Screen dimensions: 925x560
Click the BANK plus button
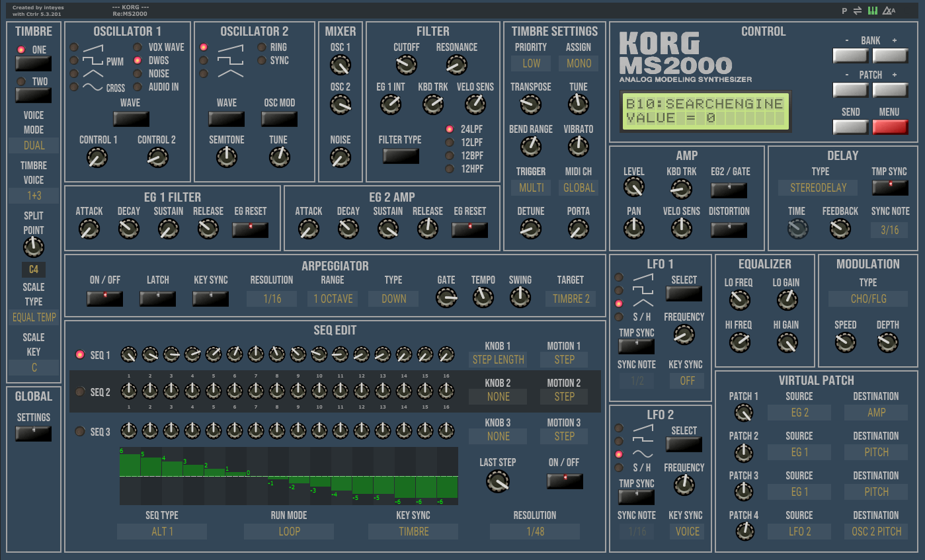[x=890, y=56]
